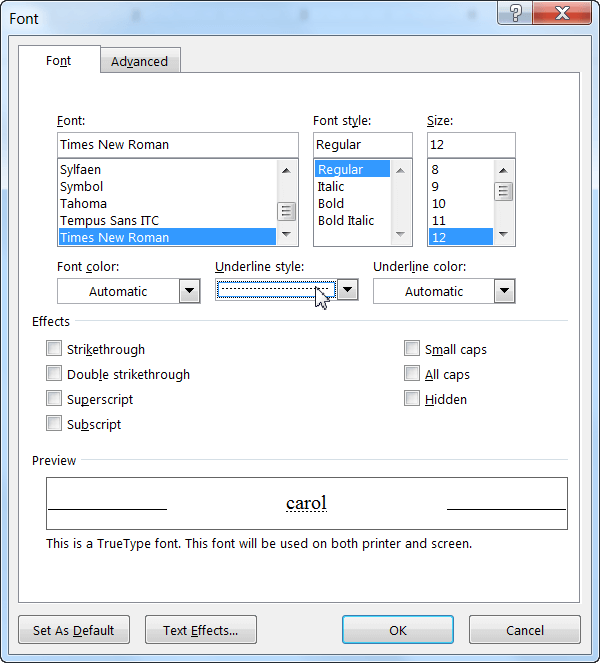Choose Tahoma in the font list
Image resolution: width=600 pixels, height=663 pixels.
click(x=167, y=203)
